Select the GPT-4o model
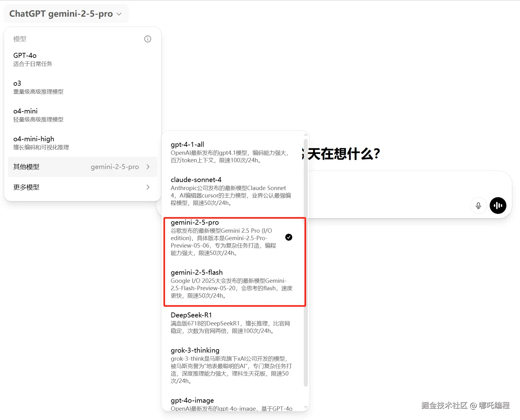This screenshot has height=420, width=520. coord(82,59)
